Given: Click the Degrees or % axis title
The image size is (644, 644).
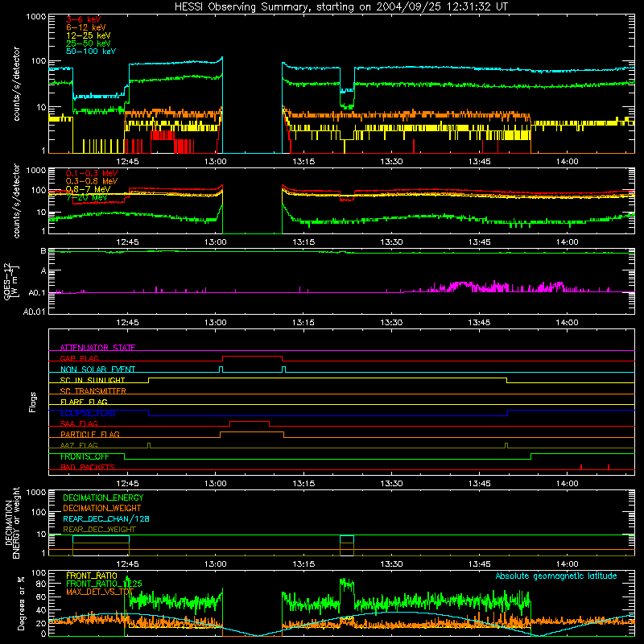Looking at the screenshot, I should 21,603.
